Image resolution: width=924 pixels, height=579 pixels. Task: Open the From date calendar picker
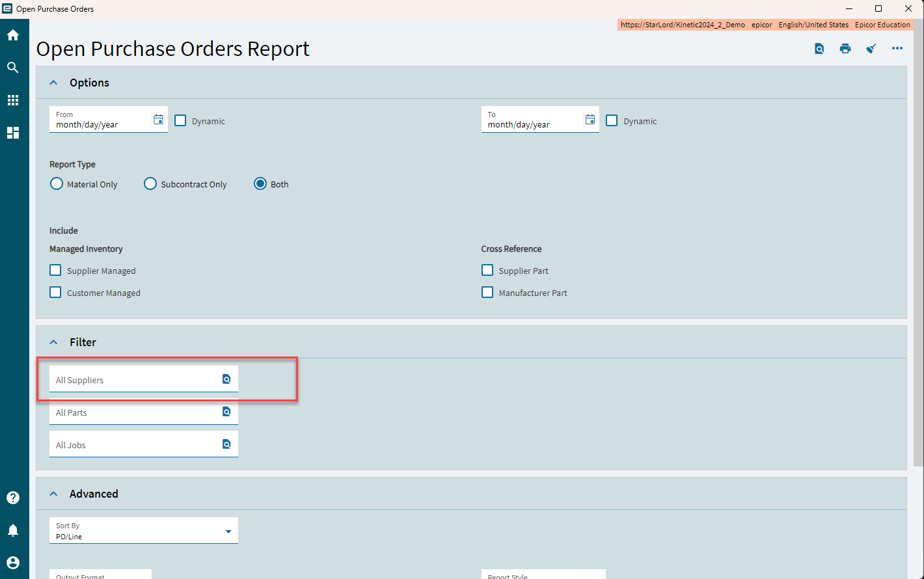coord(158,120)
